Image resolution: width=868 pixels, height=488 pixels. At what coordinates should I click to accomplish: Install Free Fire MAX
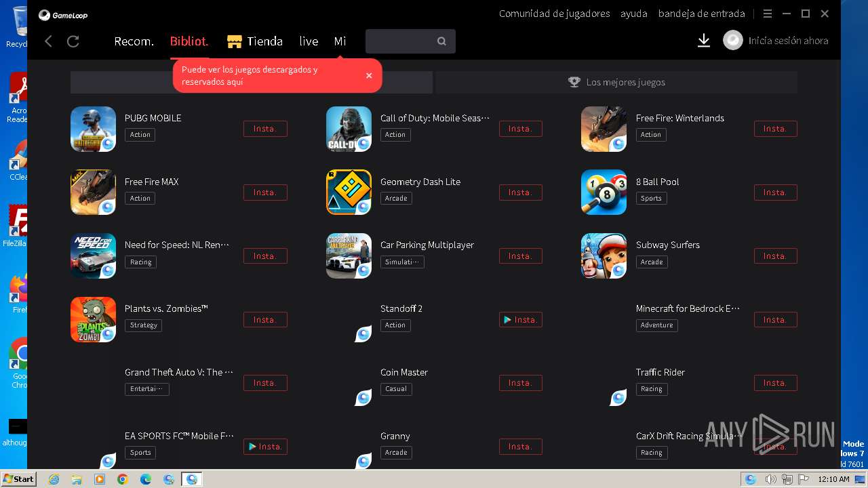(265, 192)
